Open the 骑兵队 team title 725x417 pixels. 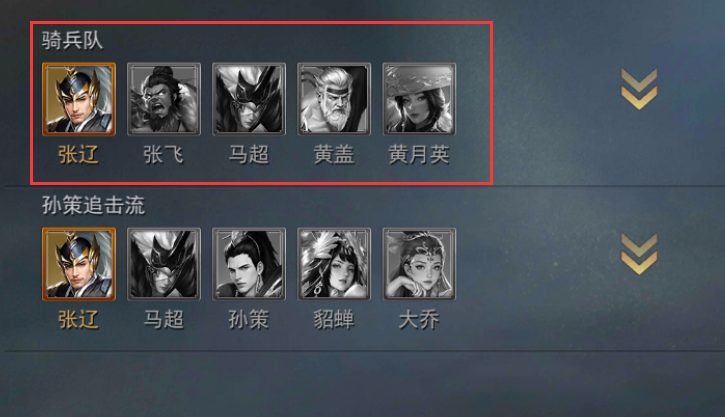(72, 40)
